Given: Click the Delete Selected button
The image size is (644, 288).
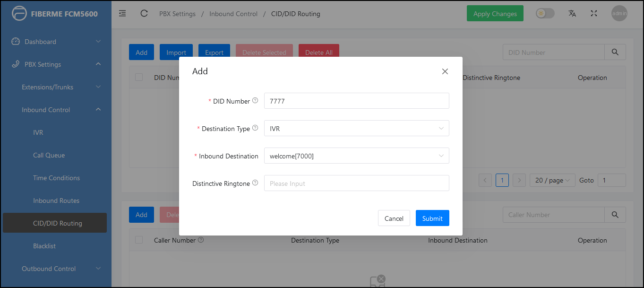Looking at the screenshot, I should tap(264, 52).
